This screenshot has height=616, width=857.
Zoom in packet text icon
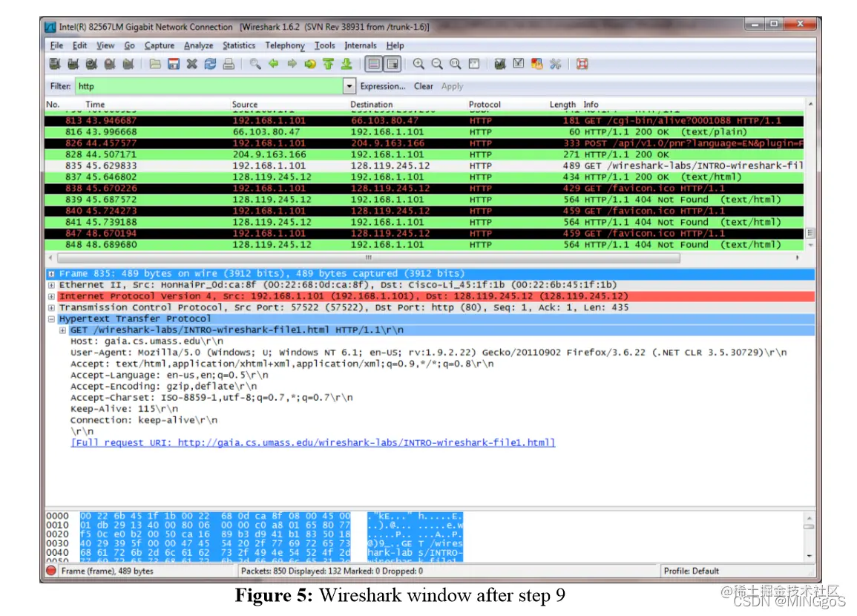[418, 64]
